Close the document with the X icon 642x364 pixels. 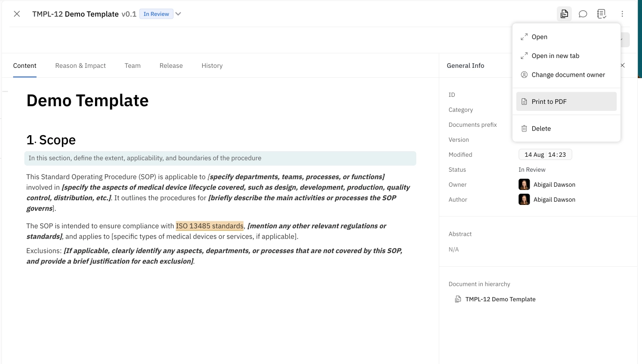point(17,14)
